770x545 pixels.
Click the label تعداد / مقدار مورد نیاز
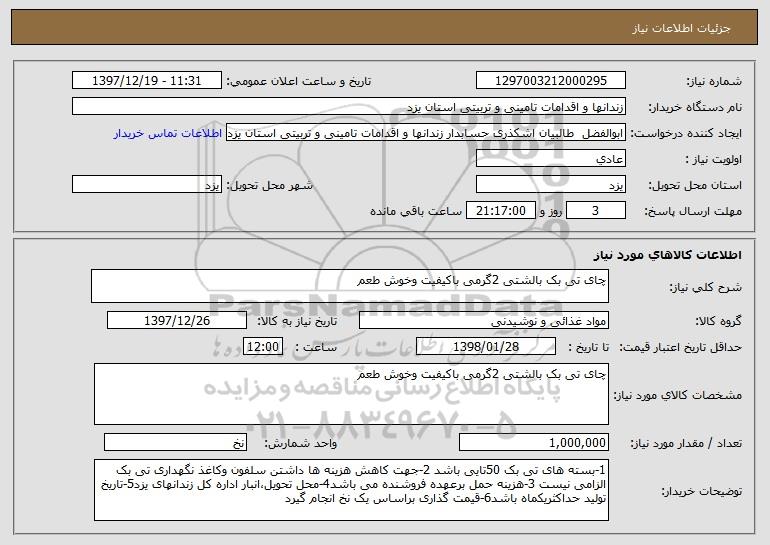click(x=686, y=443)
